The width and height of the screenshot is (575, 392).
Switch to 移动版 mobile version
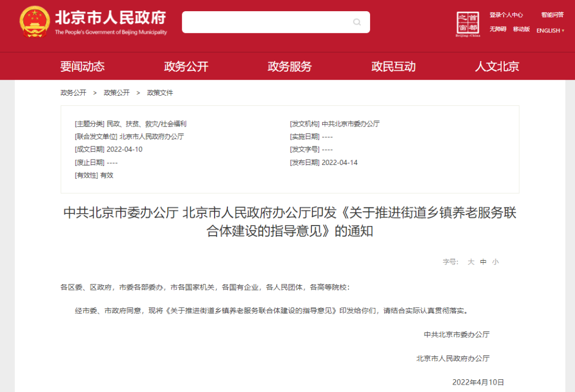521,29
